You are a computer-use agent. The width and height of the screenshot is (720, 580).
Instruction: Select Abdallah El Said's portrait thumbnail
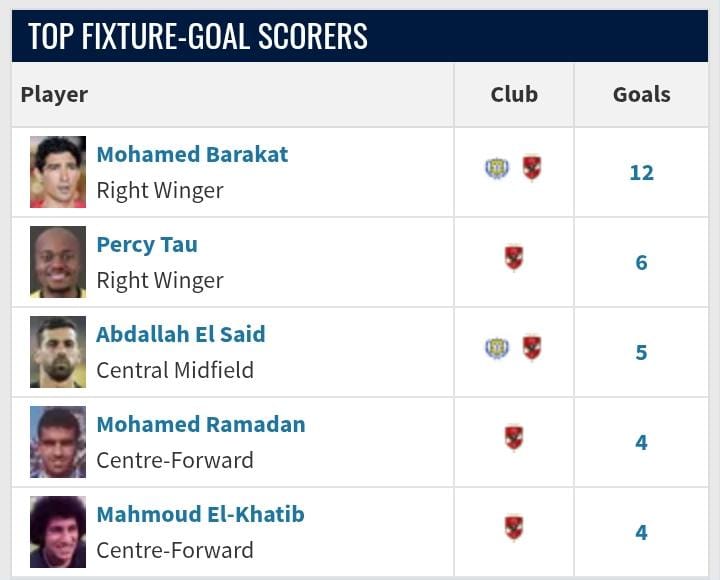(x=58, y=352)
